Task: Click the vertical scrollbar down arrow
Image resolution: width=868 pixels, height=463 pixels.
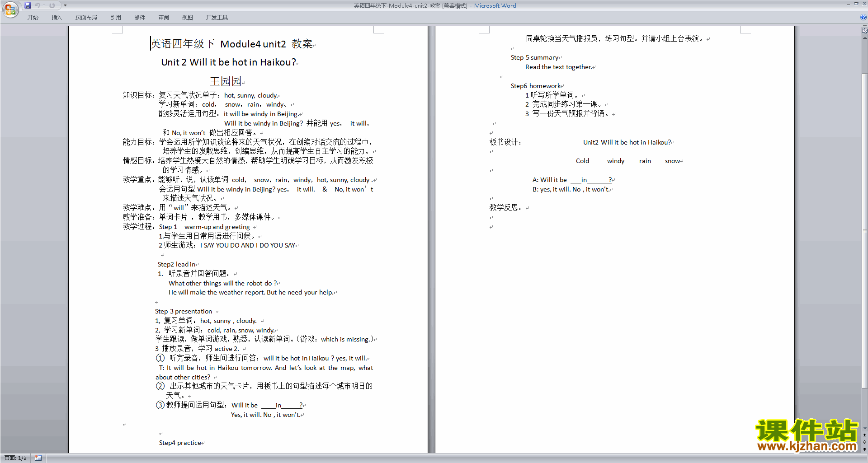Action: [864, 428]
